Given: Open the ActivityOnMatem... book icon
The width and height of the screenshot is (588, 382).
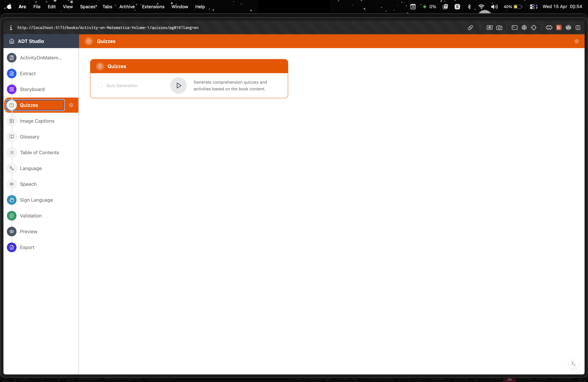Looking at the screenshot, I should tap(12, 58).
